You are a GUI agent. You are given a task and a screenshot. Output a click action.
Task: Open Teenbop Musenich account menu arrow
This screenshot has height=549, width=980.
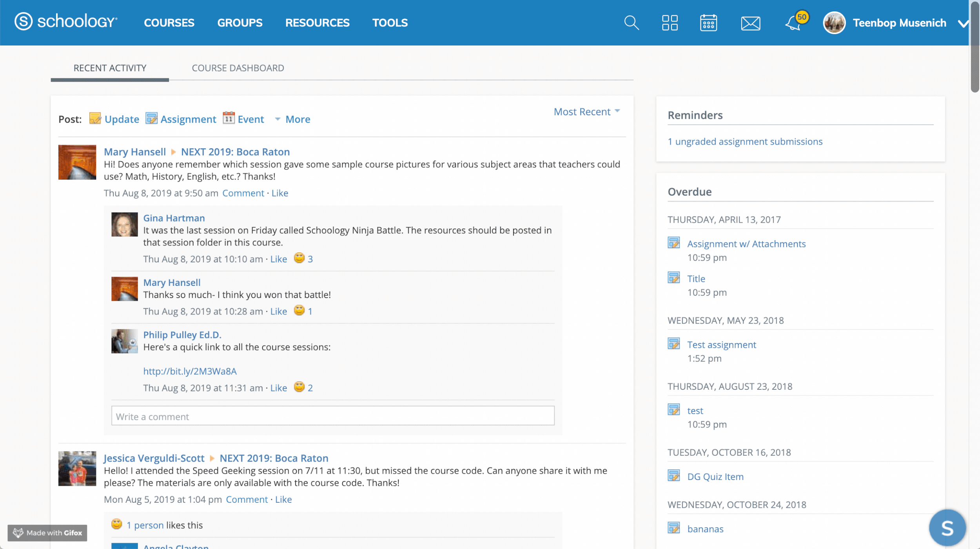(963, 24)
